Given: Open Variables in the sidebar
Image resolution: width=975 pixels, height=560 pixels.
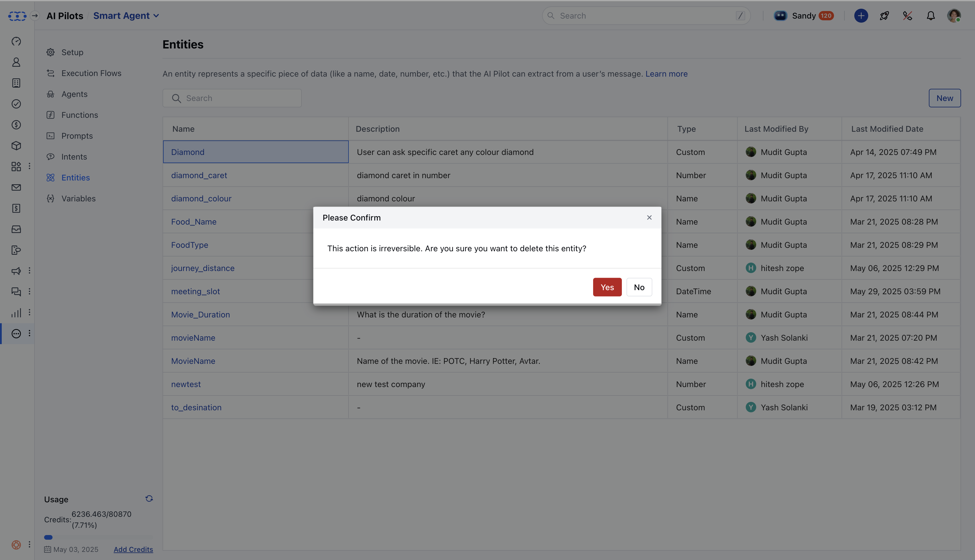Looking at the screenshot, I should tap(71, 198).
